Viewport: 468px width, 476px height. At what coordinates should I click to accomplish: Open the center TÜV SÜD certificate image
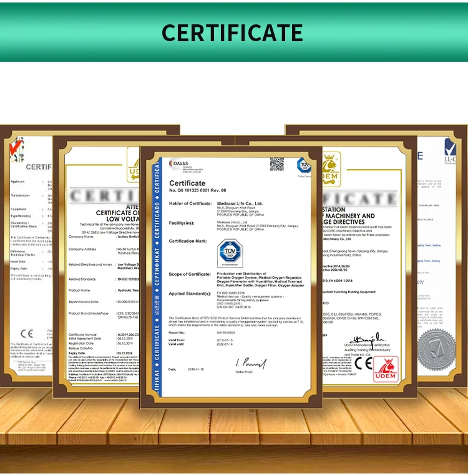point(231,277)
